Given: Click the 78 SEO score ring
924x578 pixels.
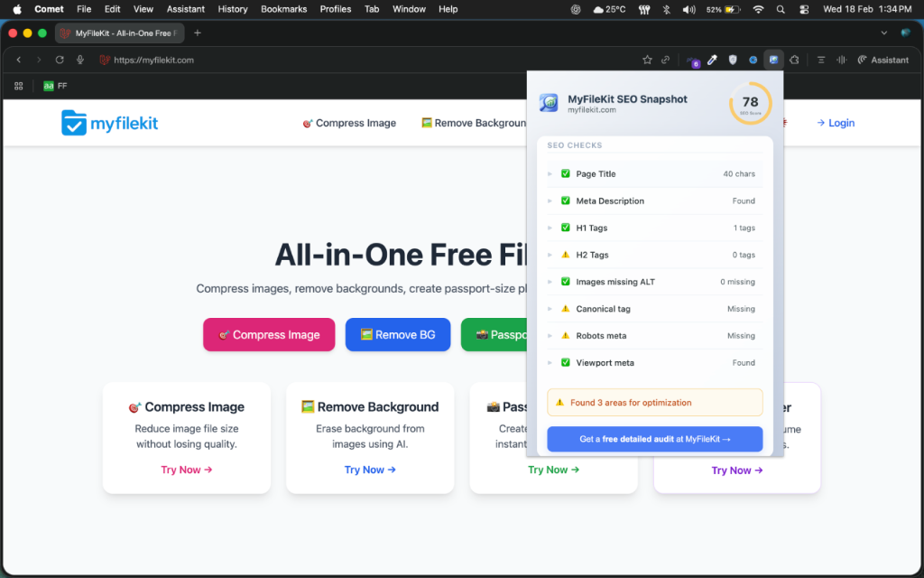Looking at the screenshot, I should tap(750, 103).
